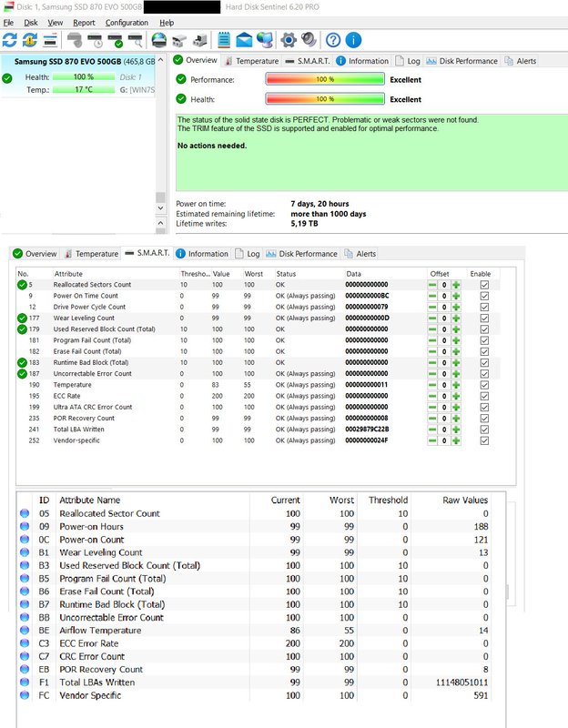Click green status icon beside Performance
568x728 pixels.
click(x=181, y=79)
